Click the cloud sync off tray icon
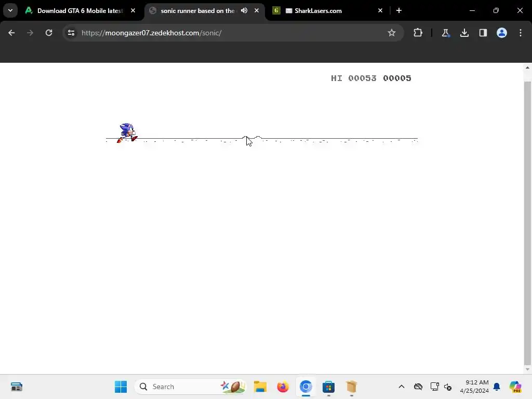The image size is (532, 399). pos(418,387)
